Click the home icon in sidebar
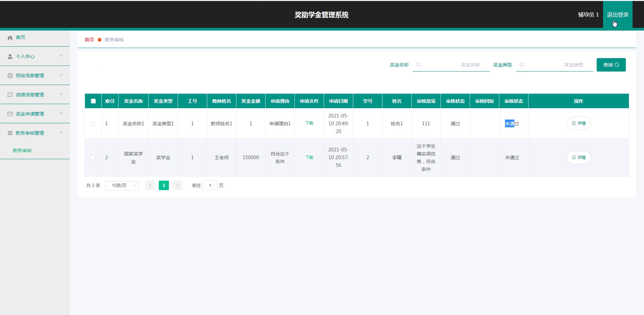This screenshot has width=644, height=315. click(10, 38)
